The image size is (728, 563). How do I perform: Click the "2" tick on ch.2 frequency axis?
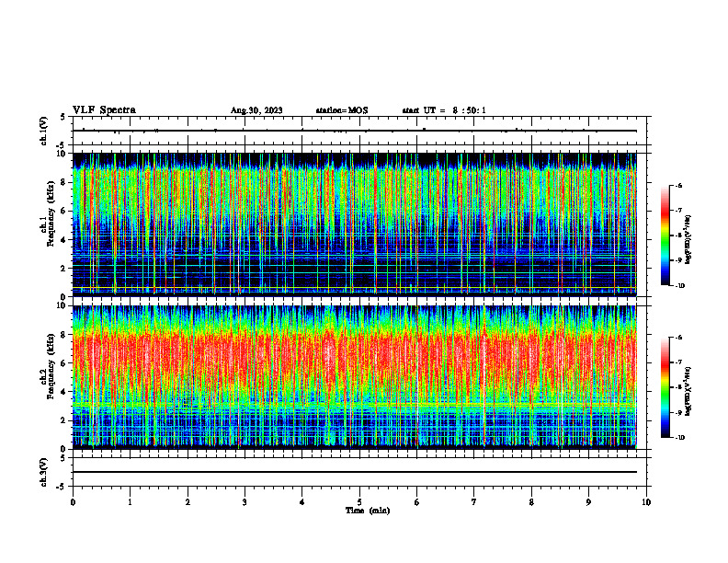[63, 420]
